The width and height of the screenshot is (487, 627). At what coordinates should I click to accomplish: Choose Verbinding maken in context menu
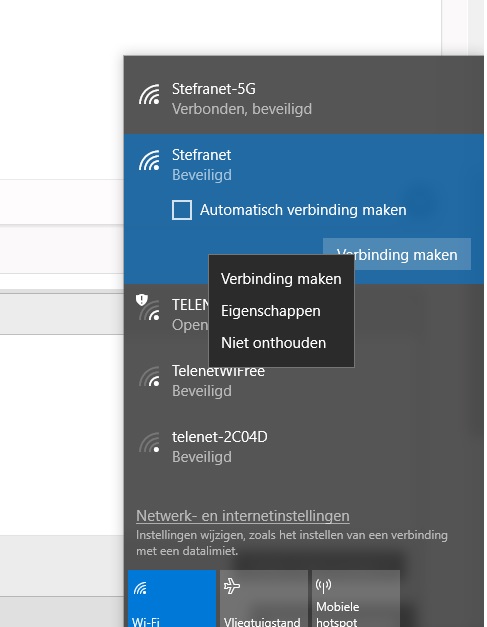pyautogui.click(x=281, y=279)
